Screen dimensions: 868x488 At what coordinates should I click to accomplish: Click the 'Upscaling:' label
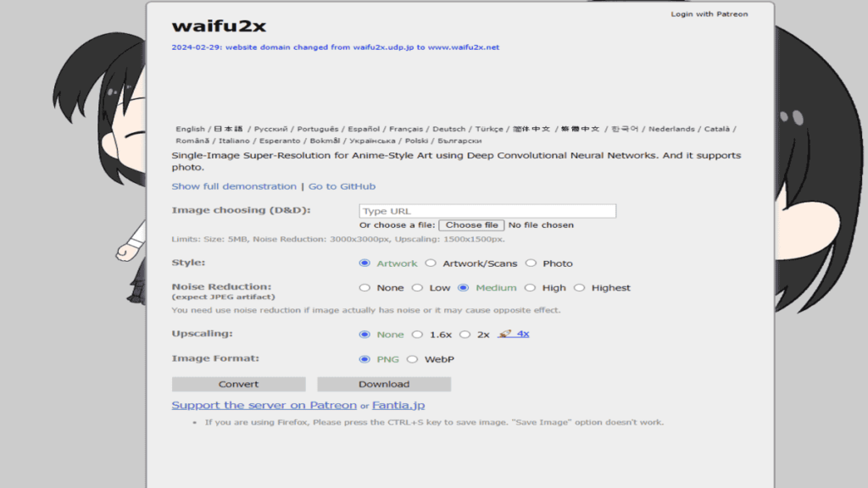(x=202, y=334)
